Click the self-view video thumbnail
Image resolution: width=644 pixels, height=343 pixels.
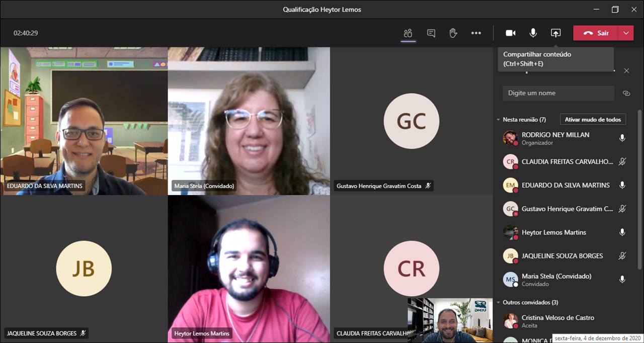450,320
